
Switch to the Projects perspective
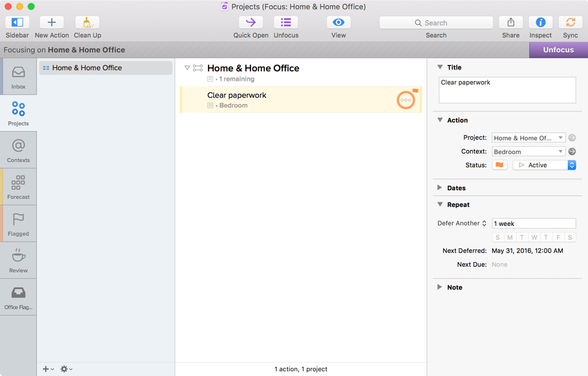pyautogui.click(x=18, y=113)
